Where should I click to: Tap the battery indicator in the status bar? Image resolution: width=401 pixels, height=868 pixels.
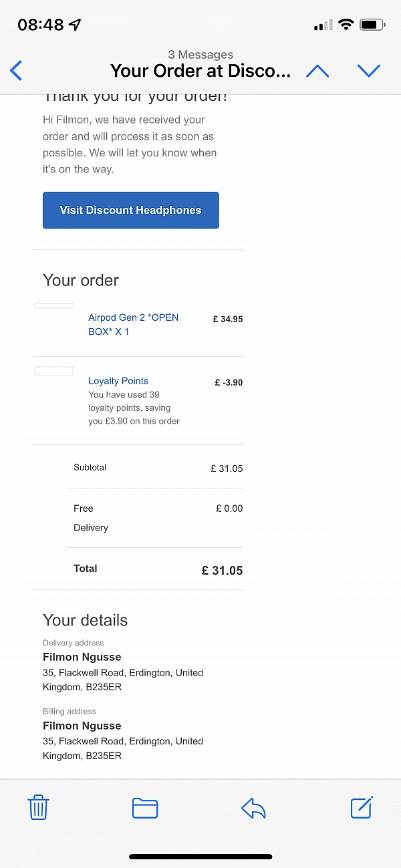click(x=372, y=25)
